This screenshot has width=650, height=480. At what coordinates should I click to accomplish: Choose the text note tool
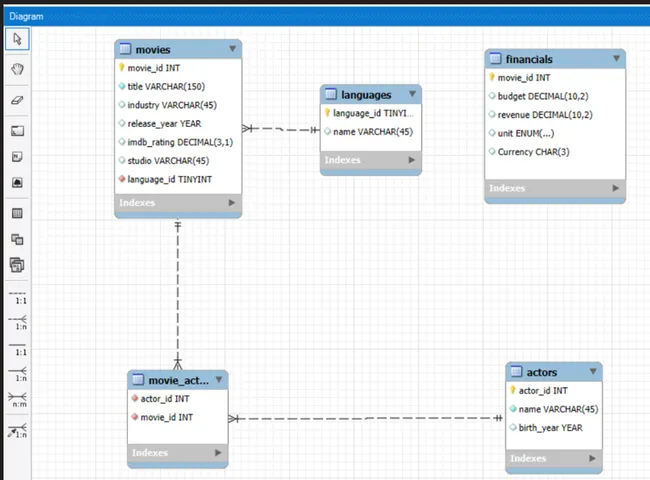click(17, 157)
